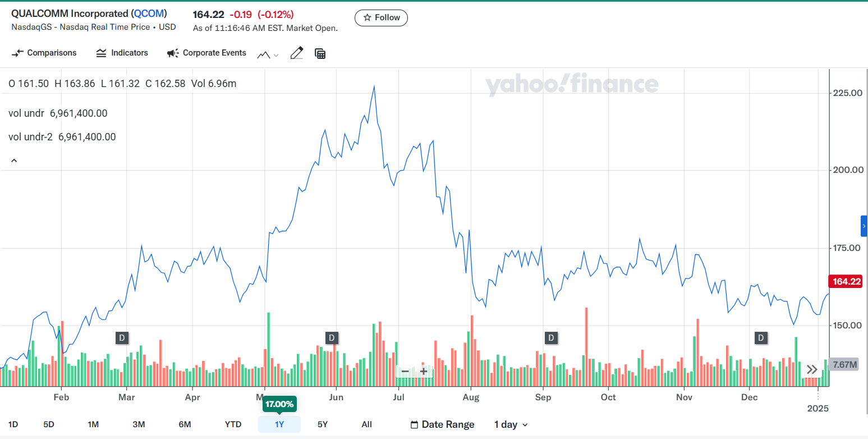The image size is (868, 439).
Task: Collapse the indicator legend with the caret
Action: (14, 161)
